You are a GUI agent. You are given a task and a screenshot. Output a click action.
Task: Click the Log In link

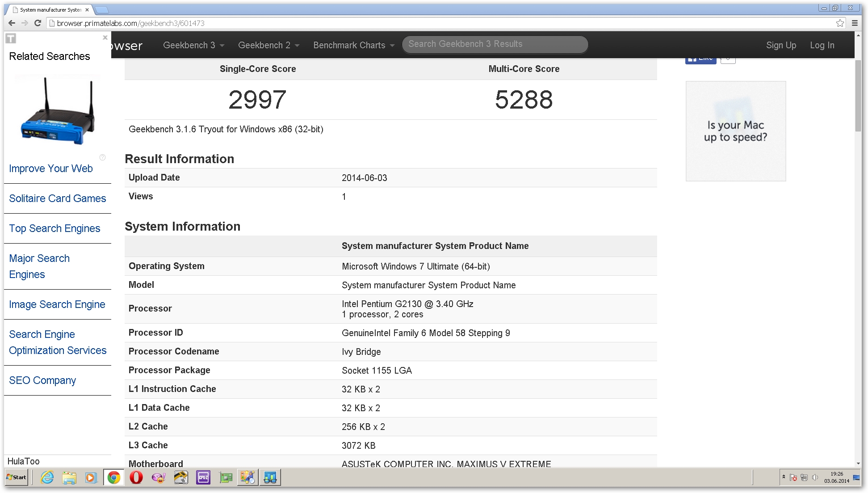(822, 45)
